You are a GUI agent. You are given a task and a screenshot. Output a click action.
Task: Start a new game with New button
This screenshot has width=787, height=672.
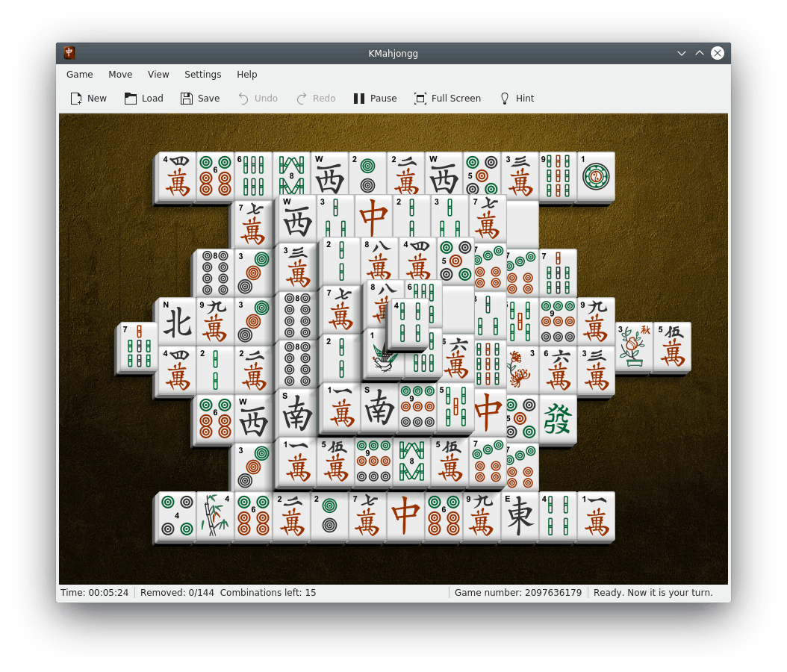(x=88, y=99)
